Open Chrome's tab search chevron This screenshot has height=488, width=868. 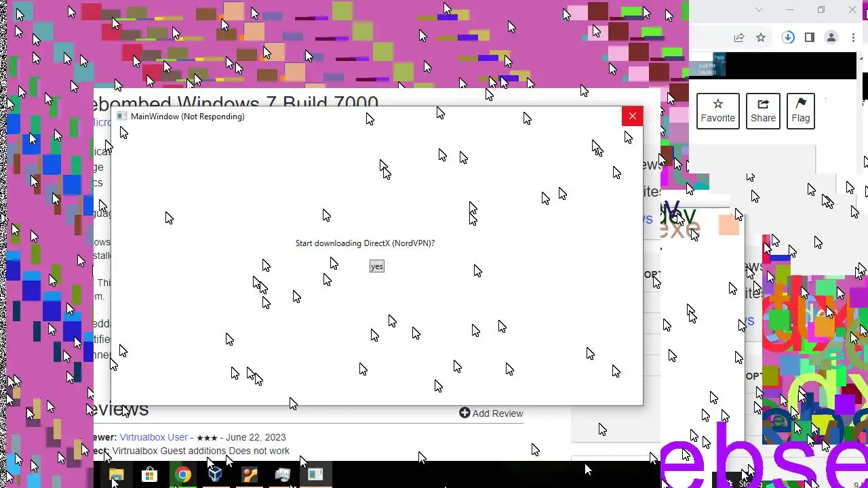[759, 9]
